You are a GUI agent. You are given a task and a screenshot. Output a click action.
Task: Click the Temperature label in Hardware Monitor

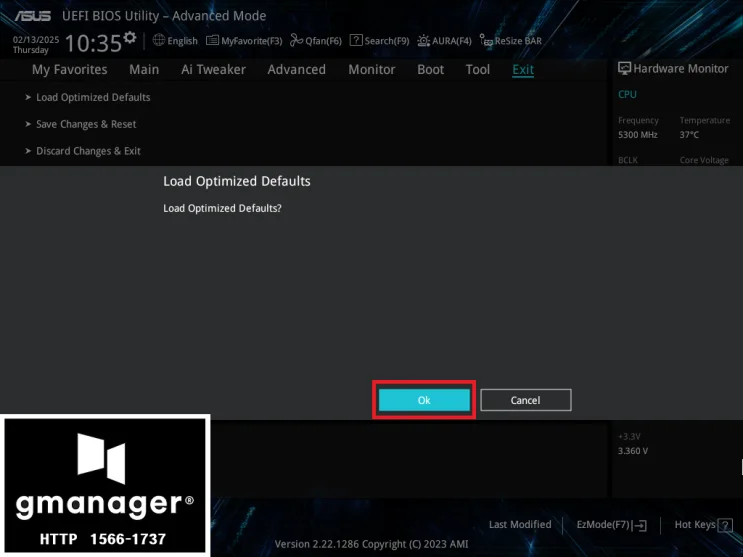point(705,120)
